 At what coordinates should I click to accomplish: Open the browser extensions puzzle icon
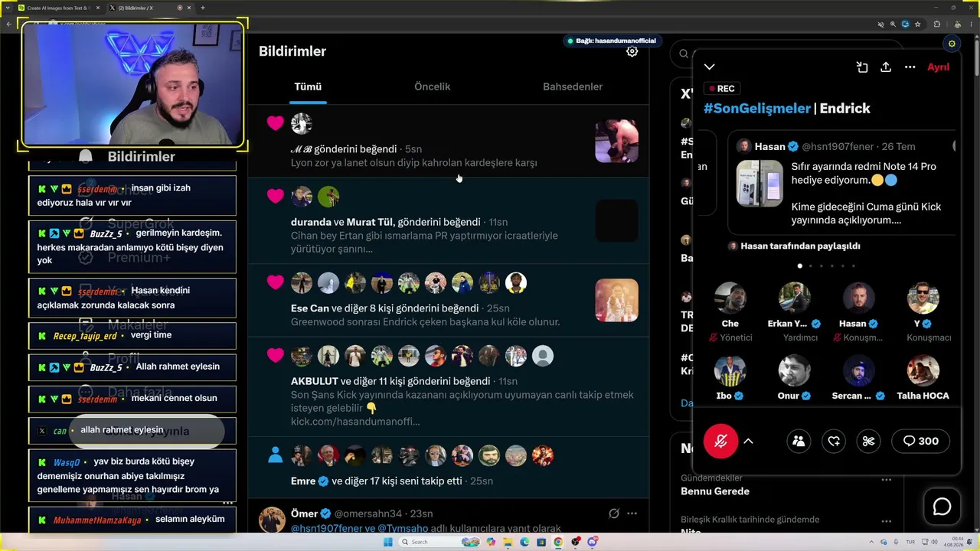click(x=937, y=24)
